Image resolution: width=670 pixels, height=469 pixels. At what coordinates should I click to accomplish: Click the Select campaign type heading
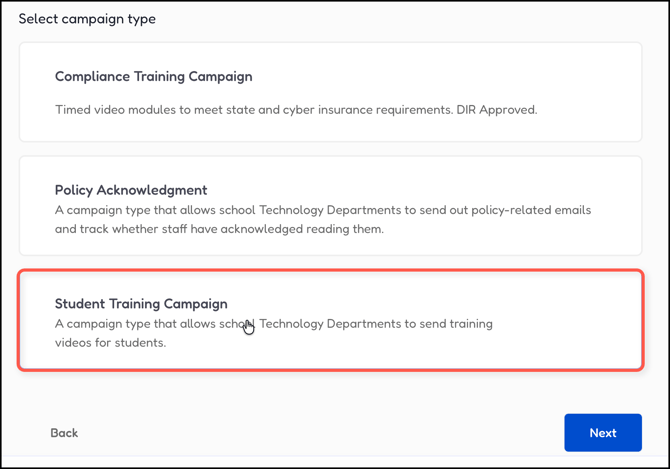(x=87, y=19)
